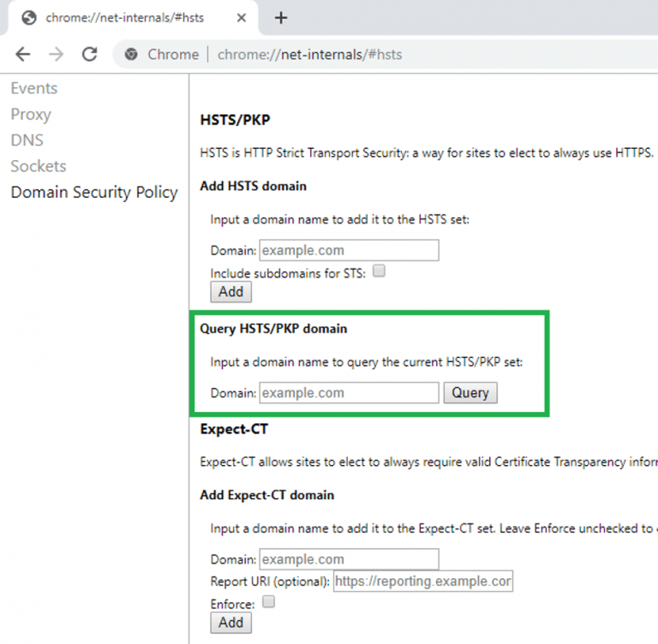Click the browser back arrow
Image resolution: width=658 pixels, height=644 pixels.
[x=23, y=54]
